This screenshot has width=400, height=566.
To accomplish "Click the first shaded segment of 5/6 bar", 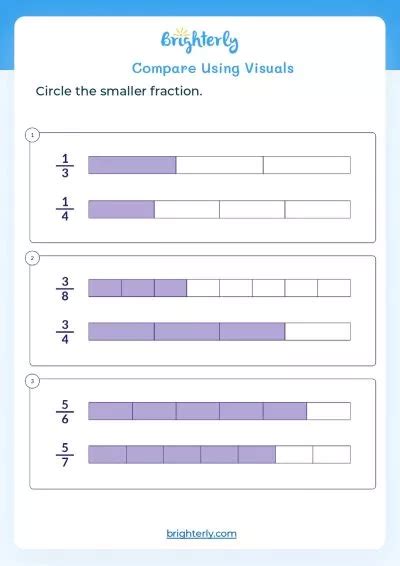I will coord(110,411).
